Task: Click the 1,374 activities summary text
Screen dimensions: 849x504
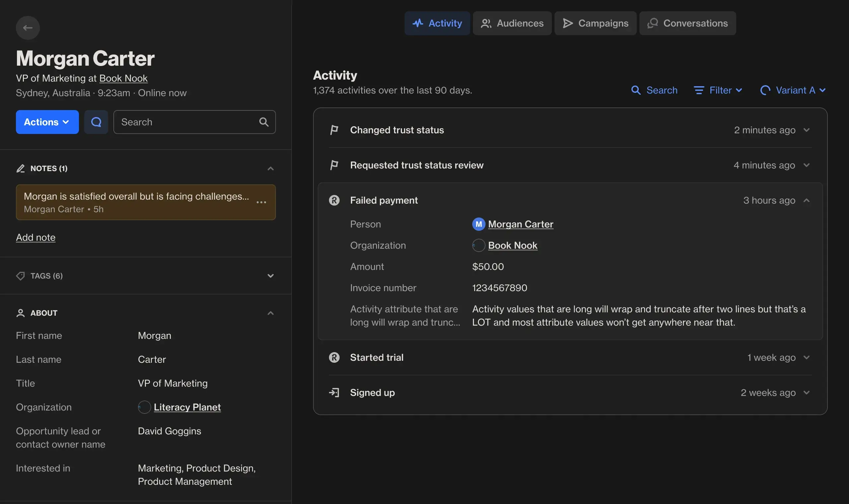Action: pos(392,90)
